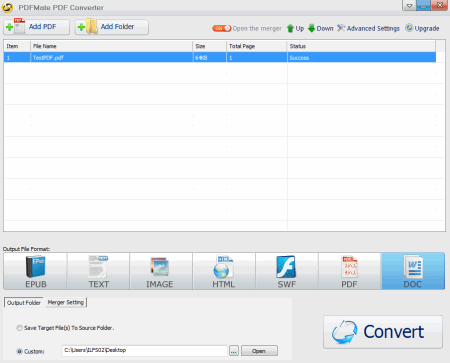Click the Item column header
450x363 pixels.
click(x=17, y=46)
